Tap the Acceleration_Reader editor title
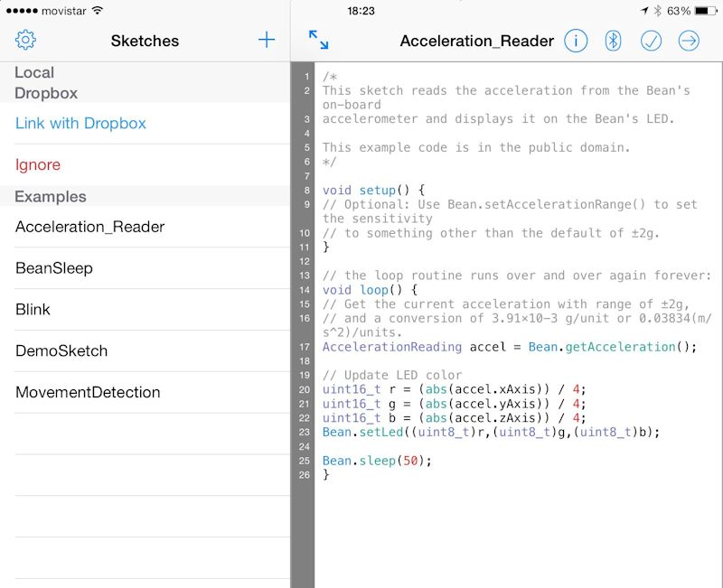 (477, 41)
